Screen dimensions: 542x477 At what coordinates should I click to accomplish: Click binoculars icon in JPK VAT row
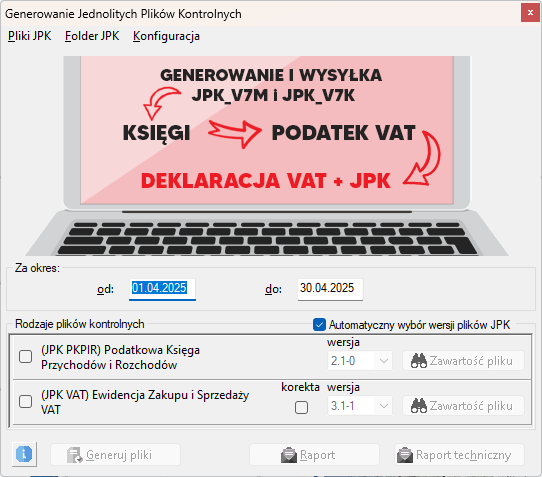point(419,406)
